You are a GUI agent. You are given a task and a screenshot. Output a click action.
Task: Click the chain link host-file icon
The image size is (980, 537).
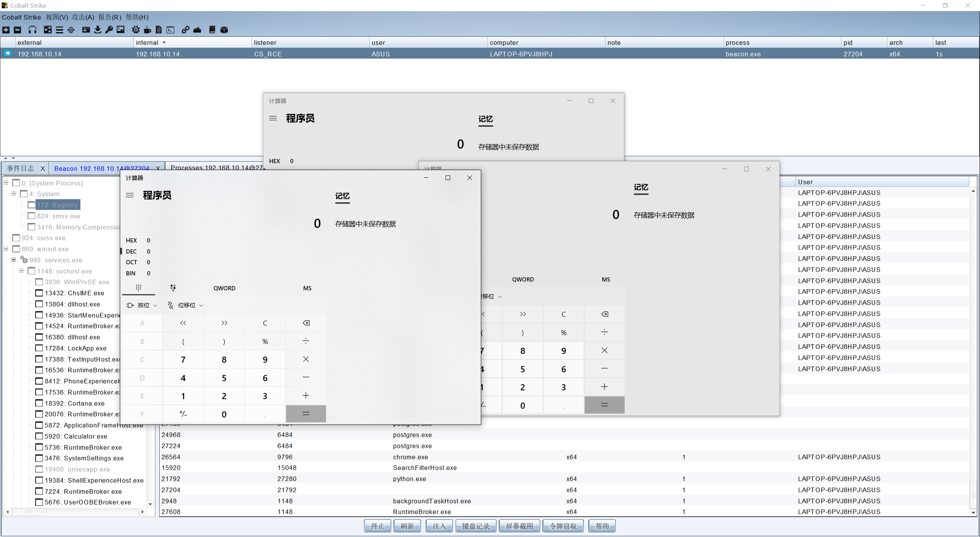186,30
